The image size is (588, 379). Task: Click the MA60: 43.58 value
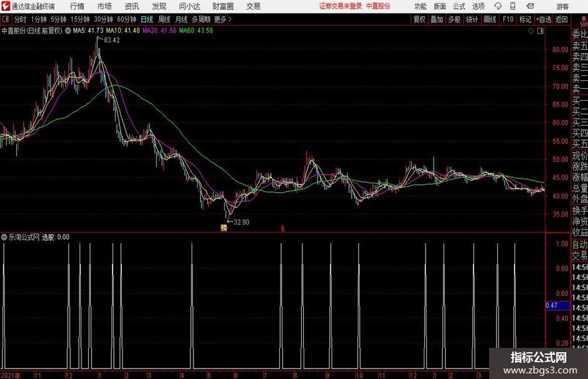196,30
